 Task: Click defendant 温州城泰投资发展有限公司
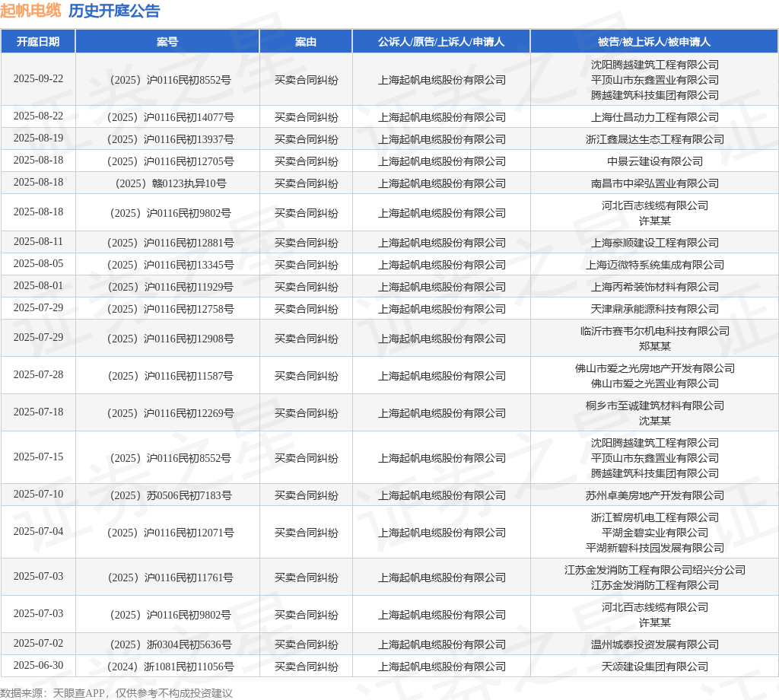654,644
